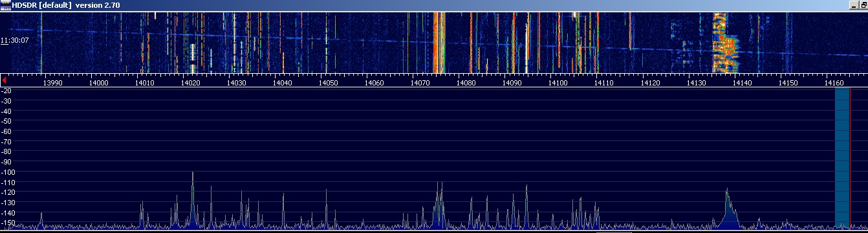Click the -20 dB scale label

tap(8, 91)
